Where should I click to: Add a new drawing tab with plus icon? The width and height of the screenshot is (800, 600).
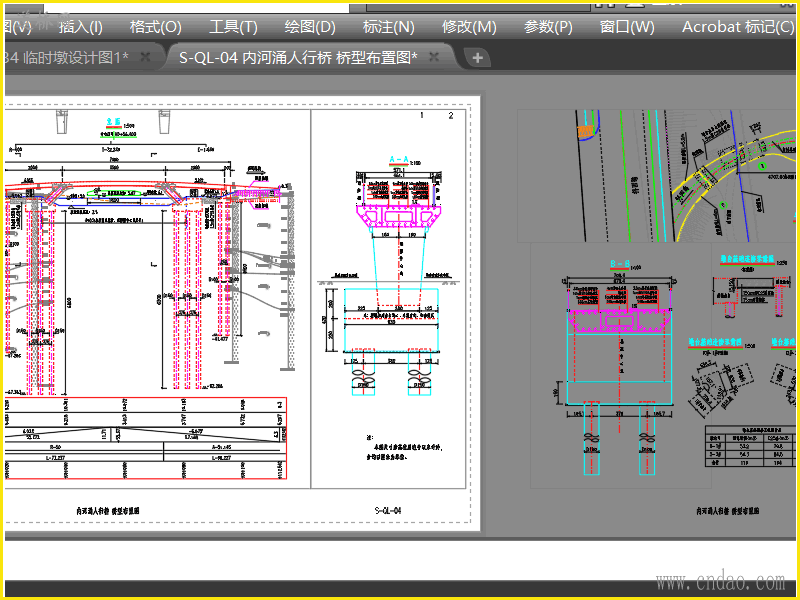pos(478,58)
